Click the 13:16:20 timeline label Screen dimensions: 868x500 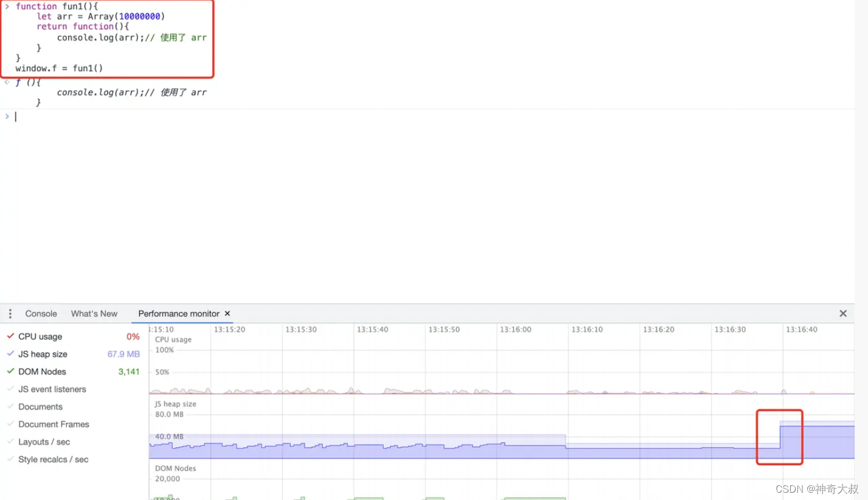(x=659, y=330)
